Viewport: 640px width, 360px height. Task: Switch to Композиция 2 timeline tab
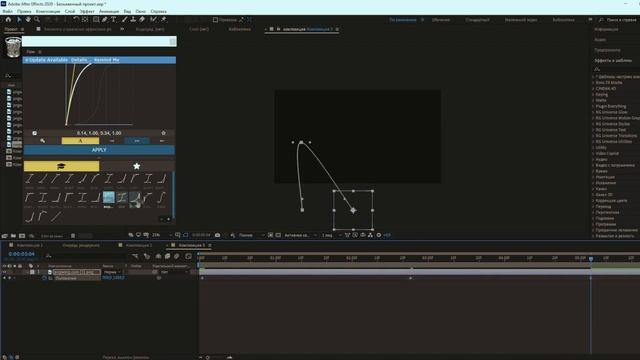[139, 245]
